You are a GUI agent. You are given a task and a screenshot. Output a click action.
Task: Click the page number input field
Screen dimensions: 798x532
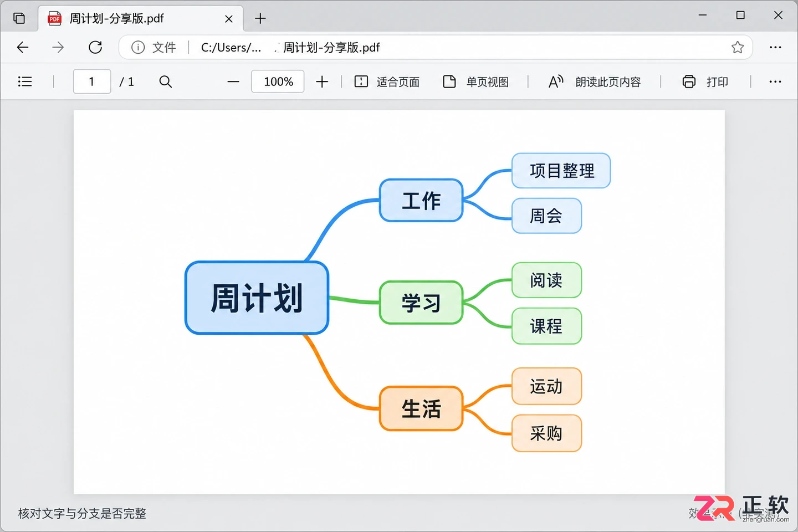click(92, 82)
